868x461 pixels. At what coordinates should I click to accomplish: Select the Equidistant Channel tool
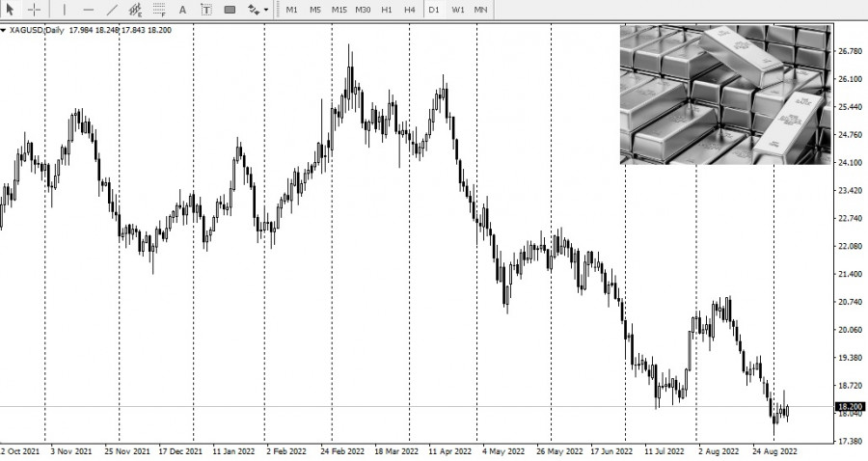[135, 10]
